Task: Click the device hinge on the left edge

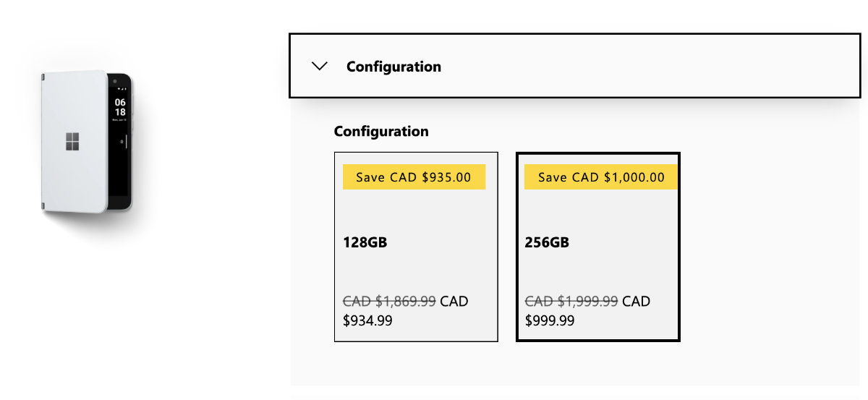Action: tap(43, 142)
